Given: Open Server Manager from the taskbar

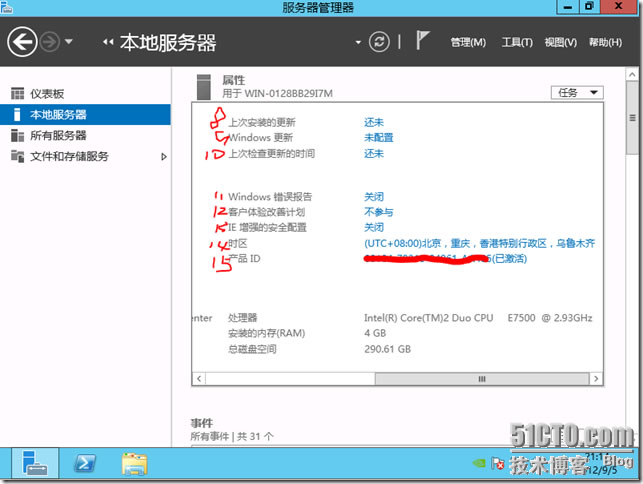Looking at the screenshot, I should tap(35, 464).
